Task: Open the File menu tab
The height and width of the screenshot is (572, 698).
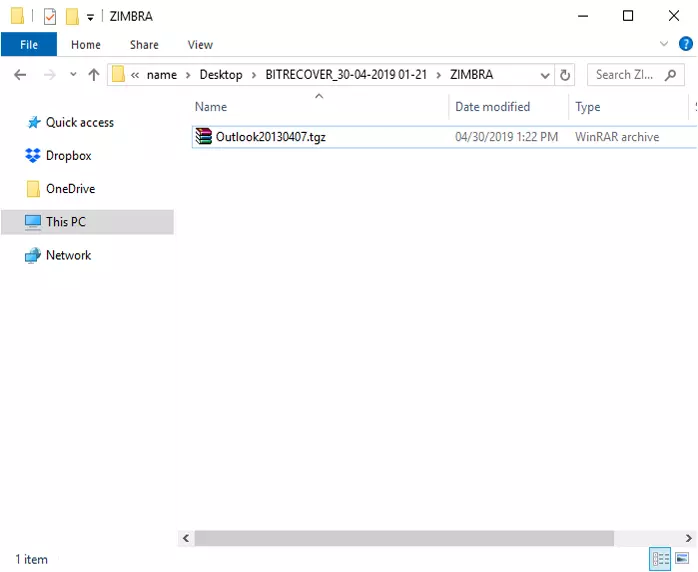Action: pos(29,44)
